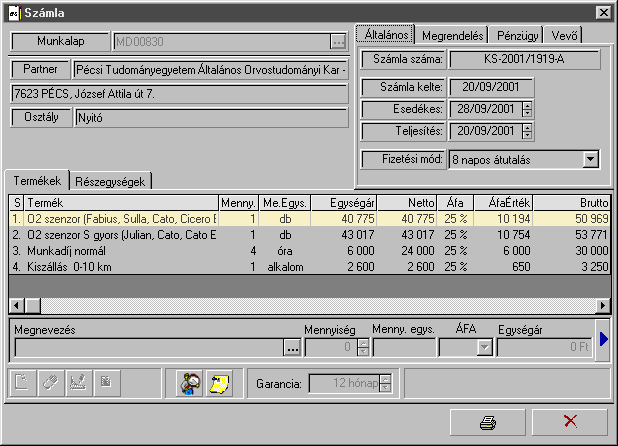Click the Partner button
This screenshot has height=446, width=618.
pyautogui.click(x=40, y=69)
